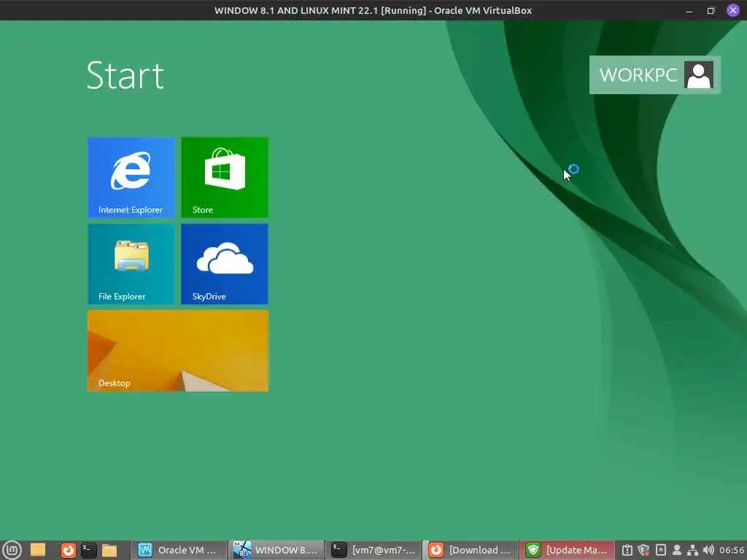Launch File Explorer tile
This screenshot has width=747, height=560.
(131, 264)
